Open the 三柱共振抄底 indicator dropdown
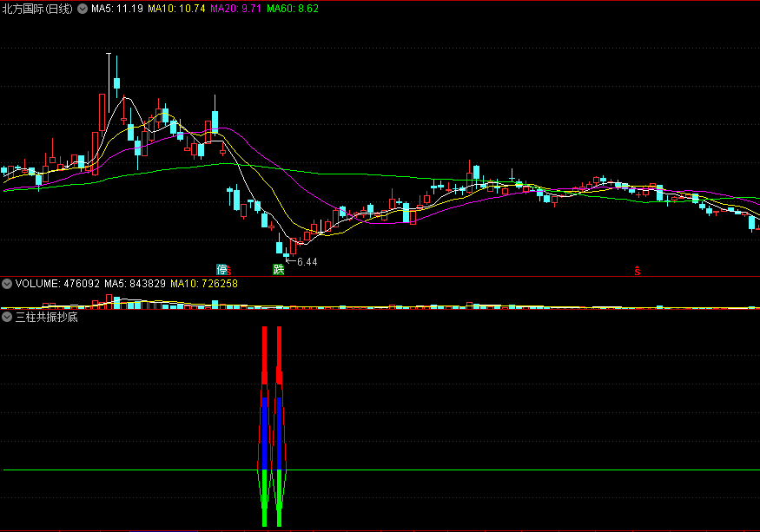The width and height of the screenshot is (760, 532). pos(7,317)
